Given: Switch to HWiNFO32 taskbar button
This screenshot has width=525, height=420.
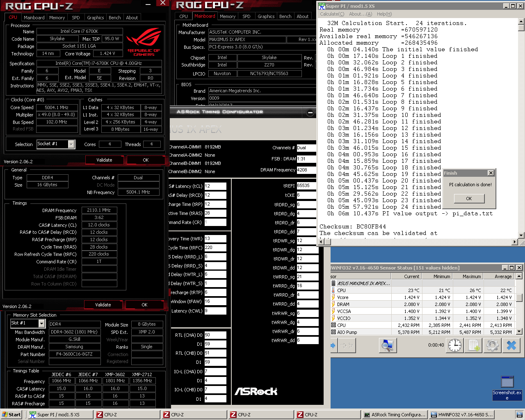Looking at the screenshot, I should coord(461,415).
